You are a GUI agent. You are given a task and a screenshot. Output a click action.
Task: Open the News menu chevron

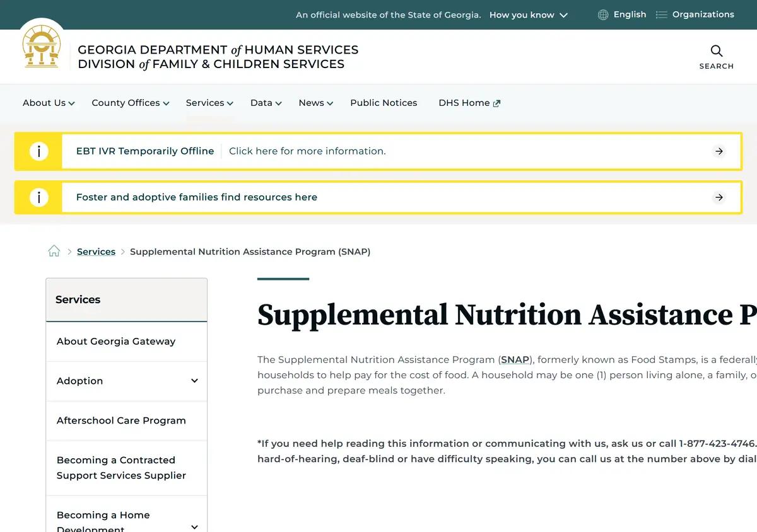pyautogui.click(x=330, y=103)
